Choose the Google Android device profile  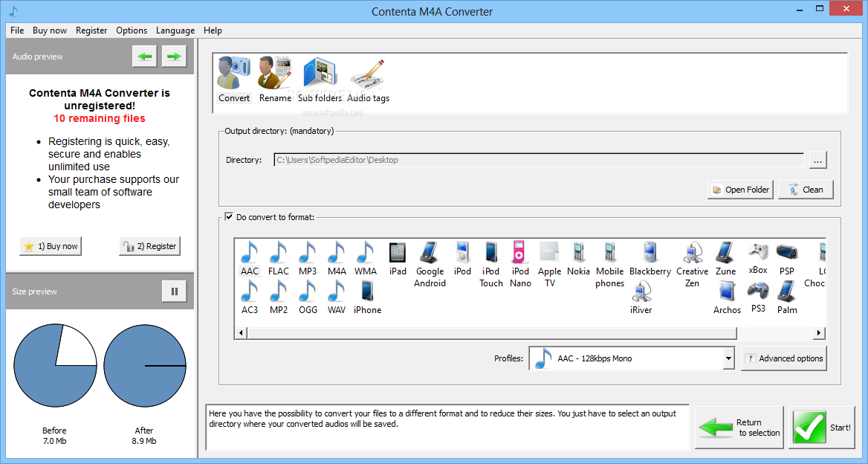point(430,265)
